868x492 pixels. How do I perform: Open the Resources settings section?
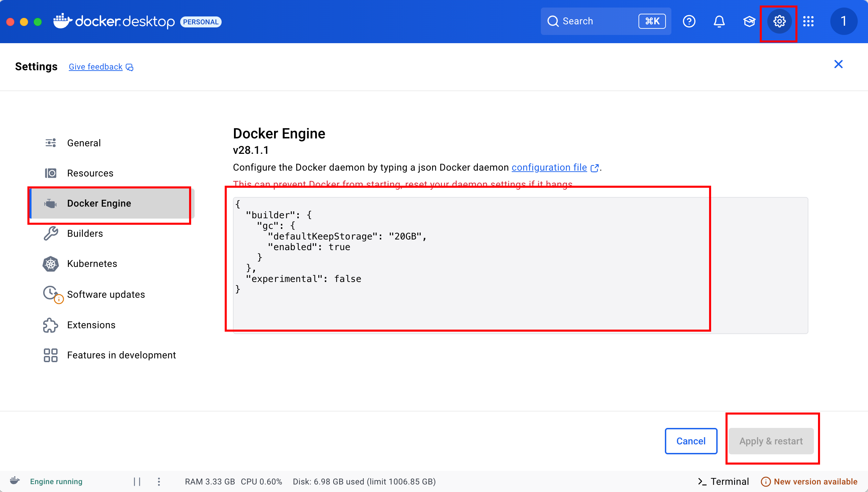point(112,173)
